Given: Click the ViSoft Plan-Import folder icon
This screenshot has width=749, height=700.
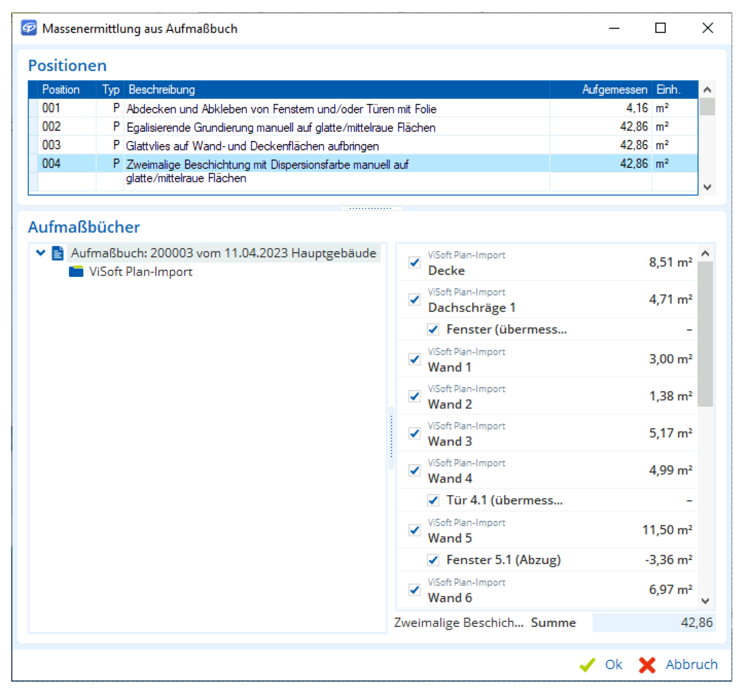Looking at the screenshot, I should [76, 272].
